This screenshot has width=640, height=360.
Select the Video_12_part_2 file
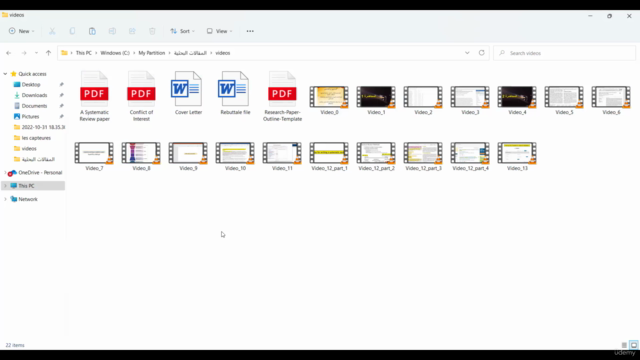(376, 156)
